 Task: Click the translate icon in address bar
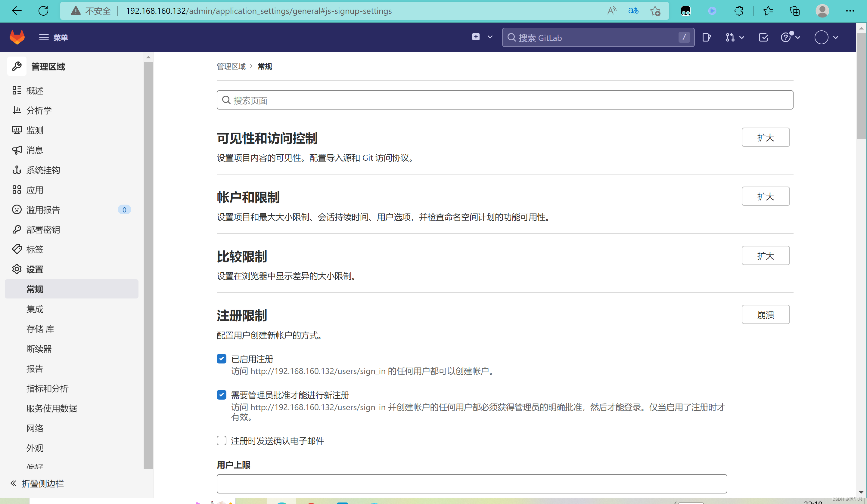pos(633,11)
